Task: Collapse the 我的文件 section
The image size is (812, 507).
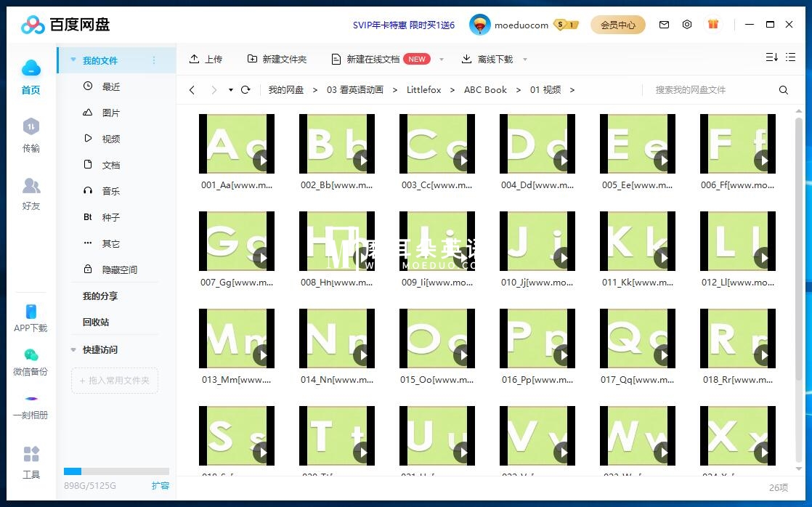Action: [73, 60]
